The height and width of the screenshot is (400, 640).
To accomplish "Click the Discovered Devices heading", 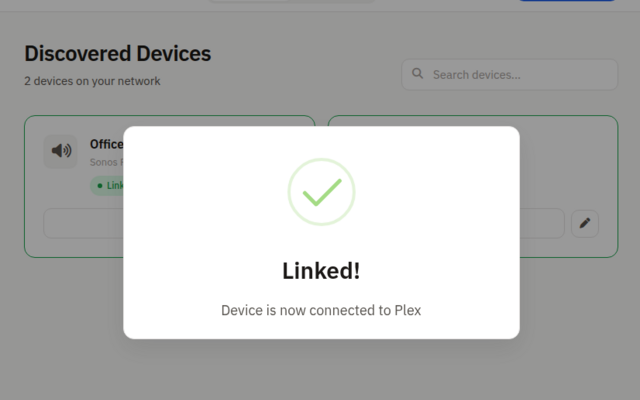I will click(118, 54).
